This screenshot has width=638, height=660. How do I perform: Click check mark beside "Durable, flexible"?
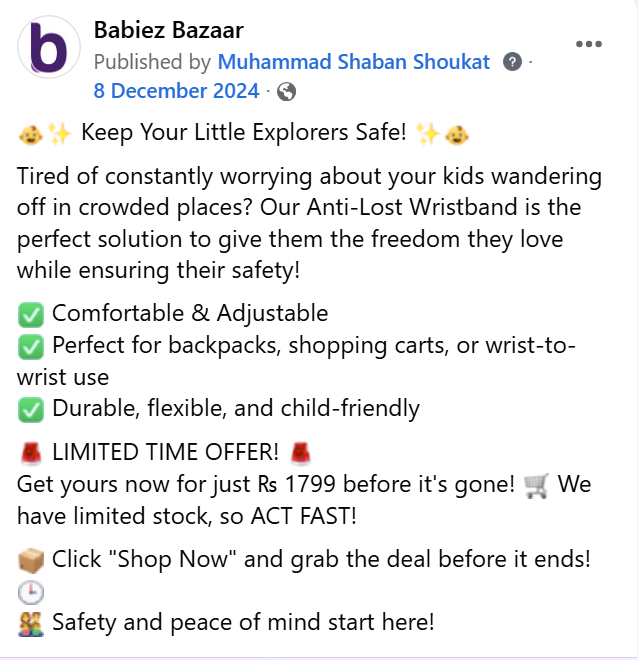(31, 409)
